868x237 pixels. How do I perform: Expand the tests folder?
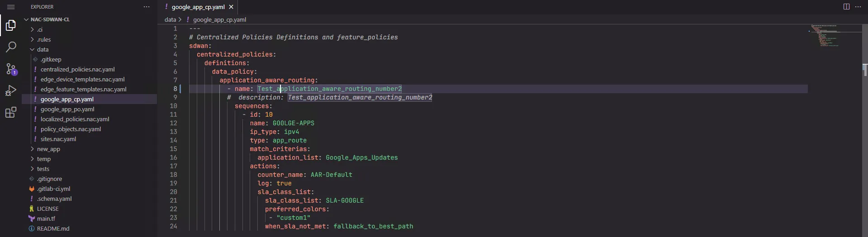tap(43, 169)
